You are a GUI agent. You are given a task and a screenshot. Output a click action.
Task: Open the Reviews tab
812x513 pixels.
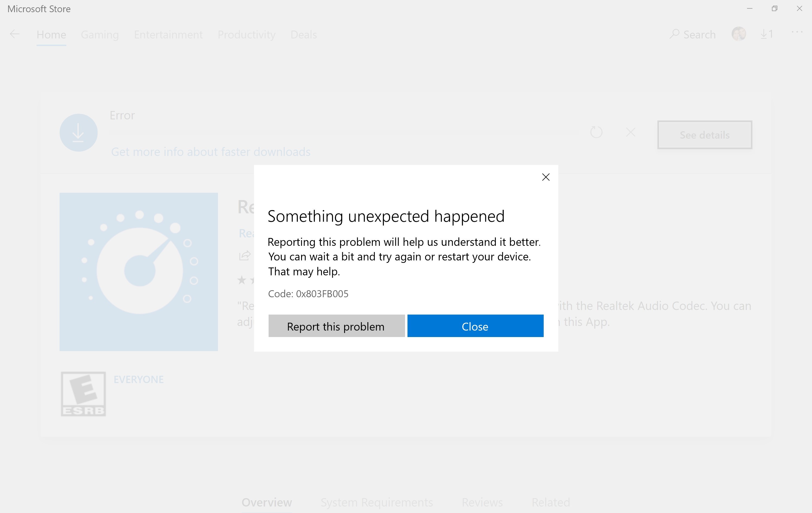click(x=482, y=502)
